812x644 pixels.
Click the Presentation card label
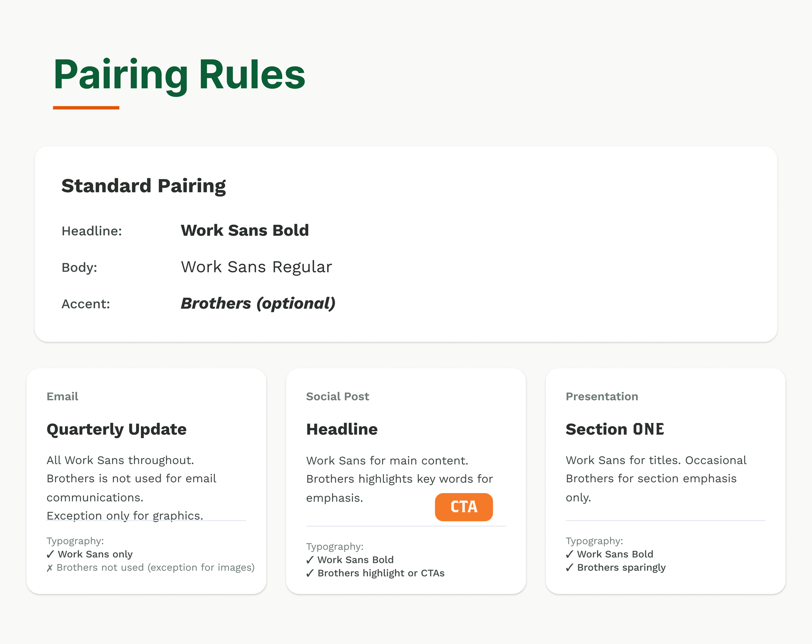click(602, 396)
